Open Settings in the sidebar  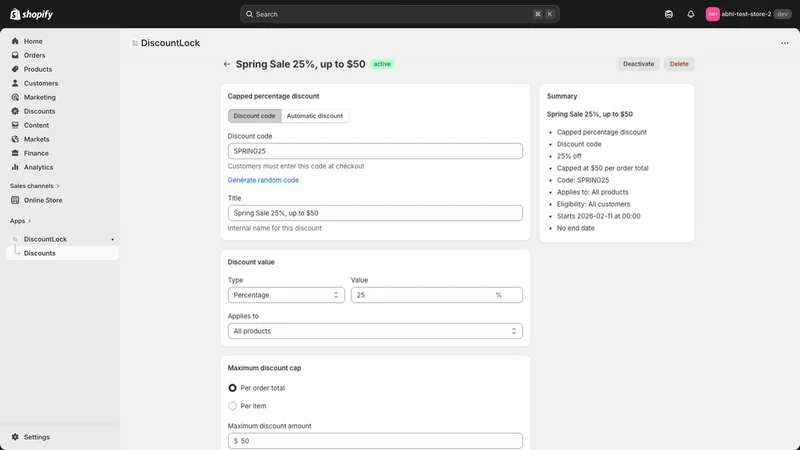[x=37, y=437]
